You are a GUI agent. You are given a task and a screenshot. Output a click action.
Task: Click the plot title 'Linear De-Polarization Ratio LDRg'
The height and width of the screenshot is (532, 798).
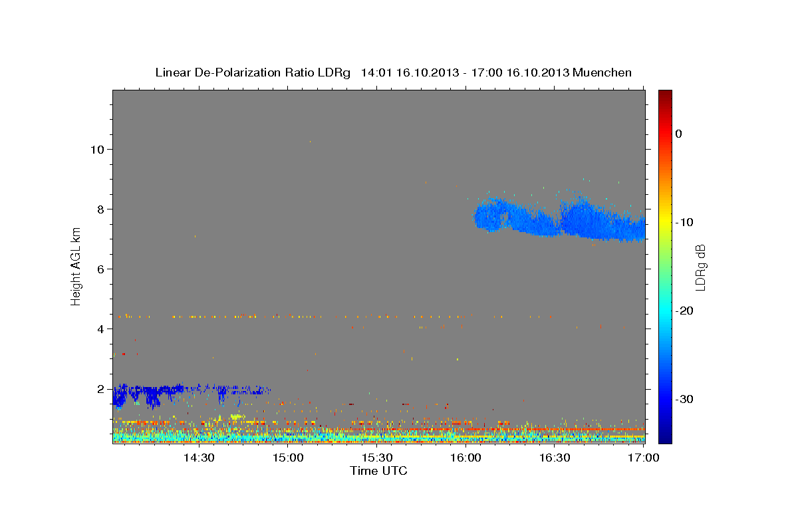252,72
